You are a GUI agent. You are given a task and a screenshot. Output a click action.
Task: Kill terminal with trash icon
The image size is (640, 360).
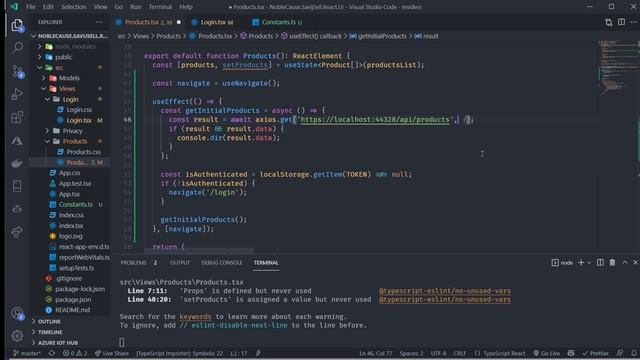click(x=612, y=262)
